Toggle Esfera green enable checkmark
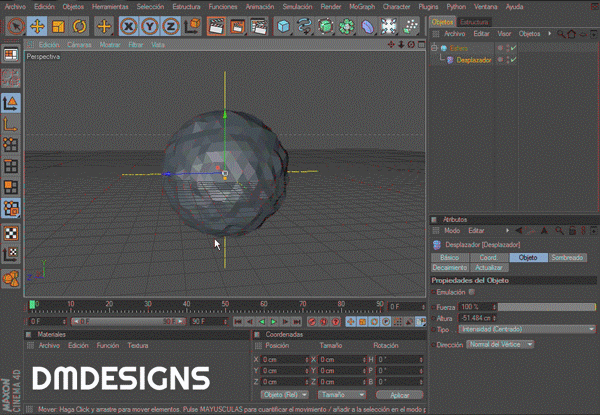This screenshot has height=415, width=600. [514, 48]
